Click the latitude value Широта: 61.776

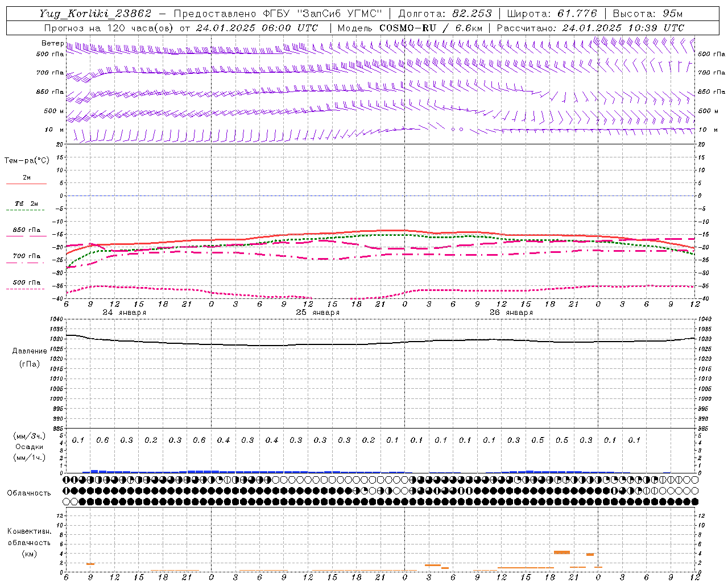[552, 14]
